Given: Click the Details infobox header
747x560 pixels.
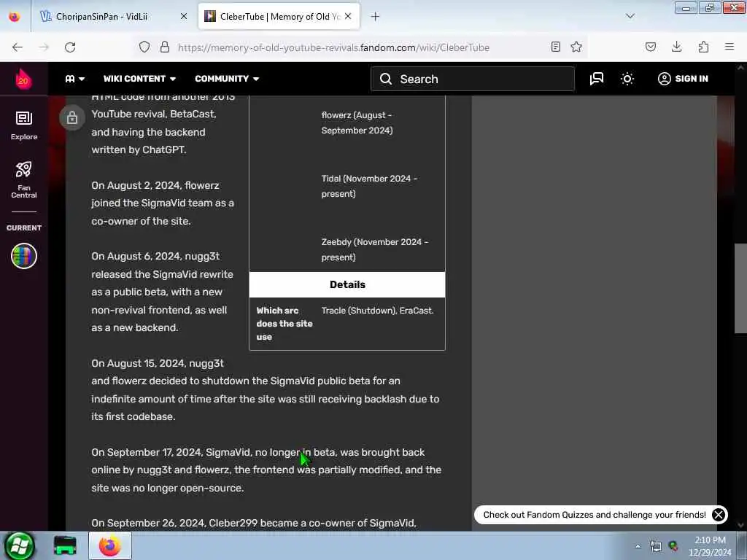Looking at the screenshot, I should tap(347, 285).
